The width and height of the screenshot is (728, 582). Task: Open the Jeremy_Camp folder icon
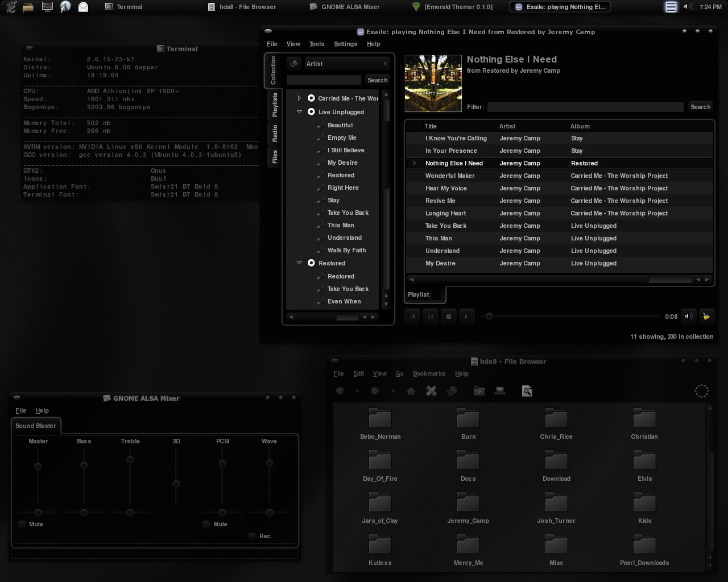pos(468,503)
